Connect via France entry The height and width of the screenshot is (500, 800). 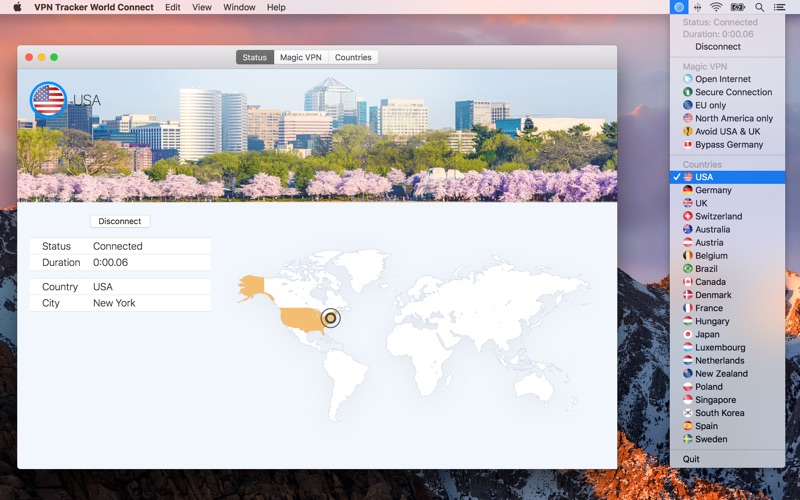coord(728,308)
